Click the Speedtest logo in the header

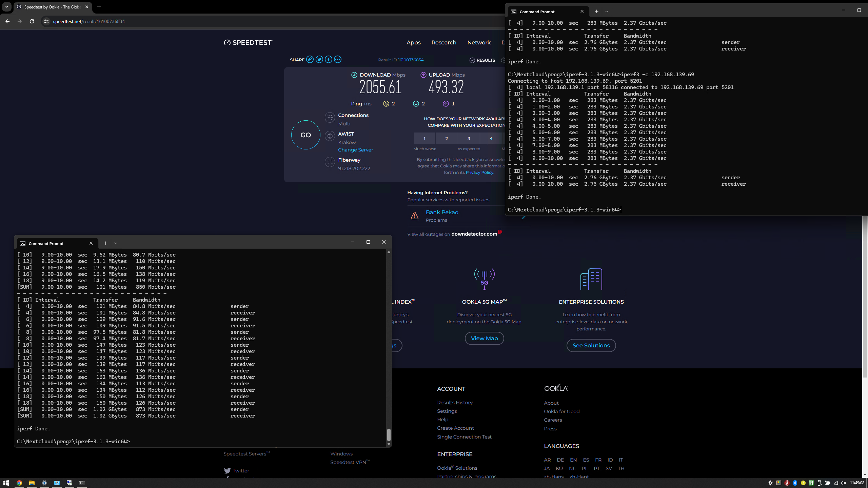click(x=248, y=42)
